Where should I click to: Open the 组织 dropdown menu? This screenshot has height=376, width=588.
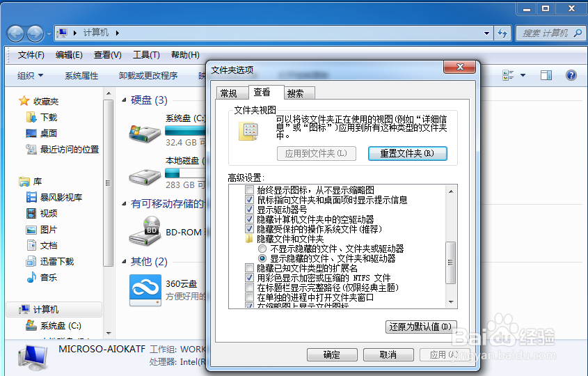point(30,75)
